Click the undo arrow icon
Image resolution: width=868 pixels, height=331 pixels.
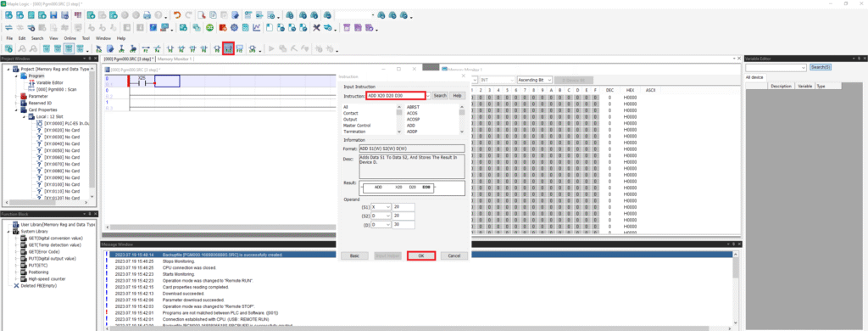(x=177, y=15)
